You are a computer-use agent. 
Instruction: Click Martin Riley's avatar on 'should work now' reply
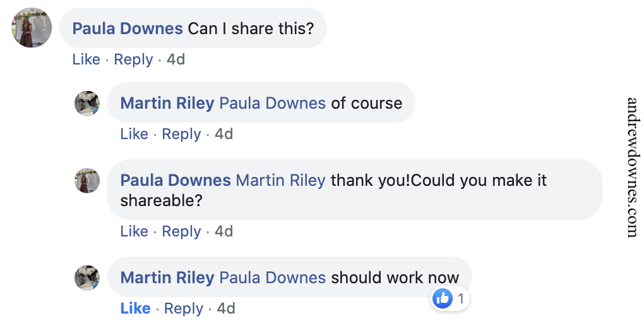coord(87,278)
